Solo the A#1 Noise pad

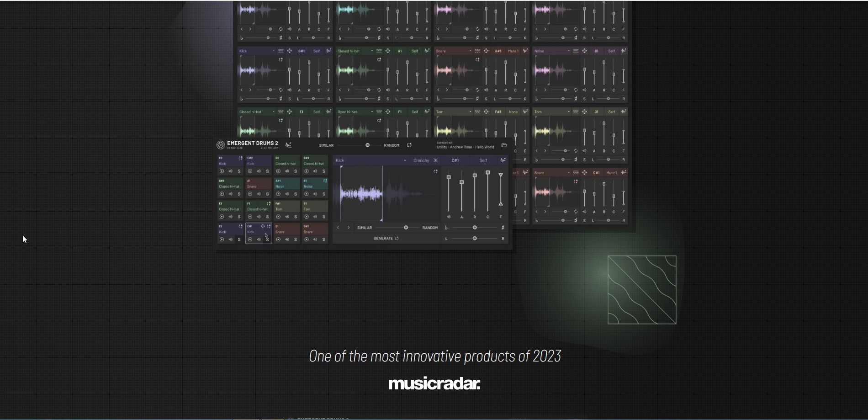[x=296, y=194]
